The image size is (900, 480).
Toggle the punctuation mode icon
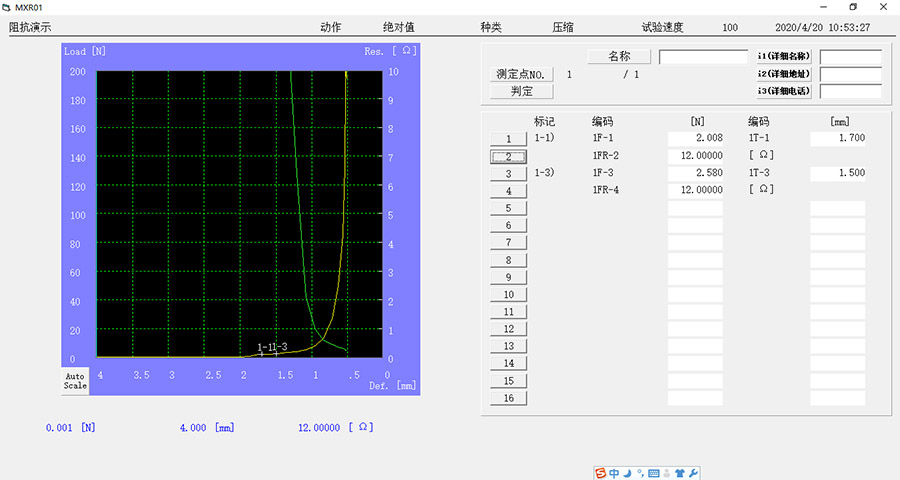640,473
